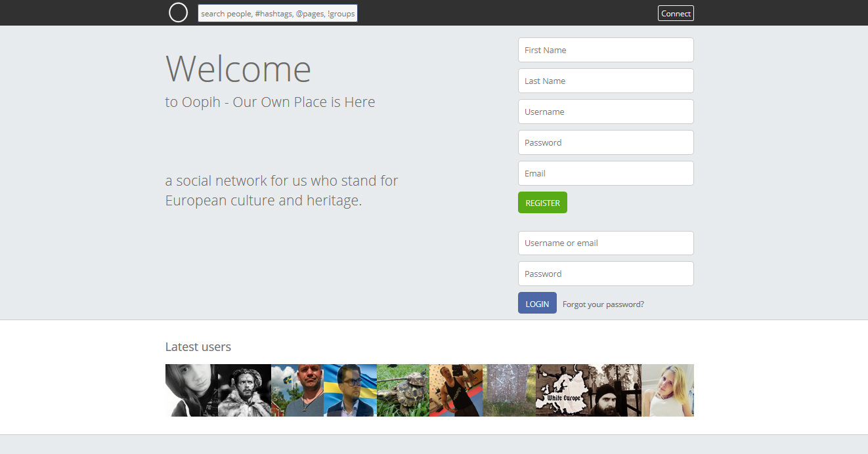Focus the search people and hashtags box
This screenshot has height=454, width=868.
click(x=278, y=14)
